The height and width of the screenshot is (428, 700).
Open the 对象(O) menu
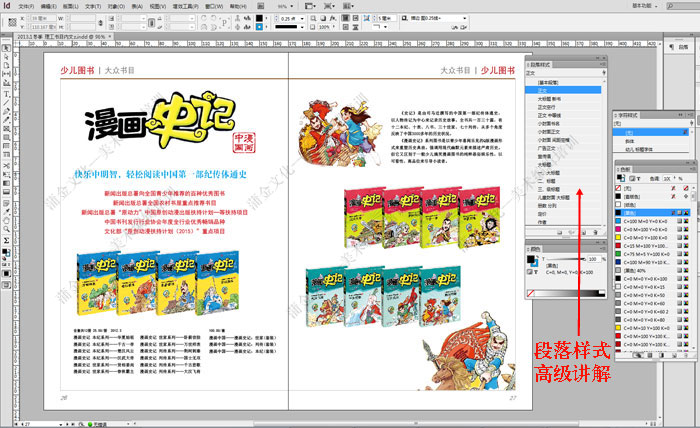click(x=116, y=6)
